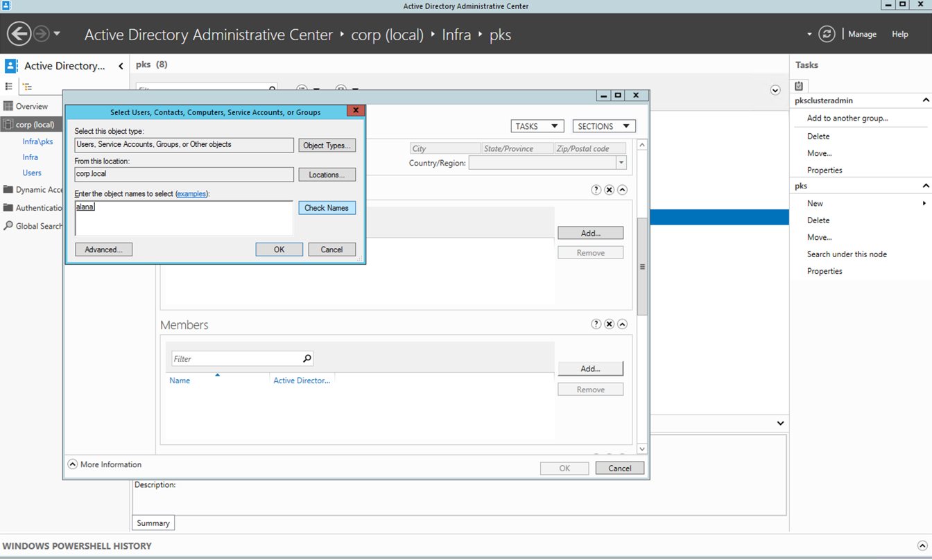Click the State/Province field
Image resolution: width=932 pixels, height=560 pixels.
click(x=517, y=148)
